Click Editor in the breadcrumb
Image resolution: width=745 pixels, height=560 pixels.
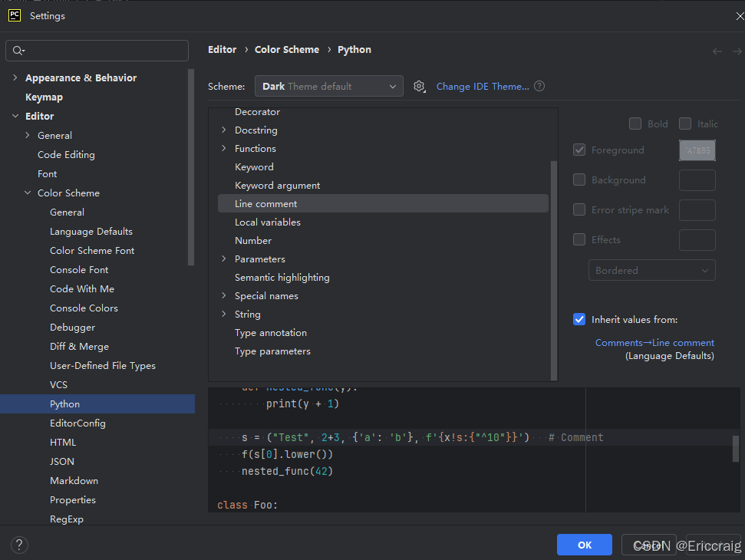tap(222, 49)
